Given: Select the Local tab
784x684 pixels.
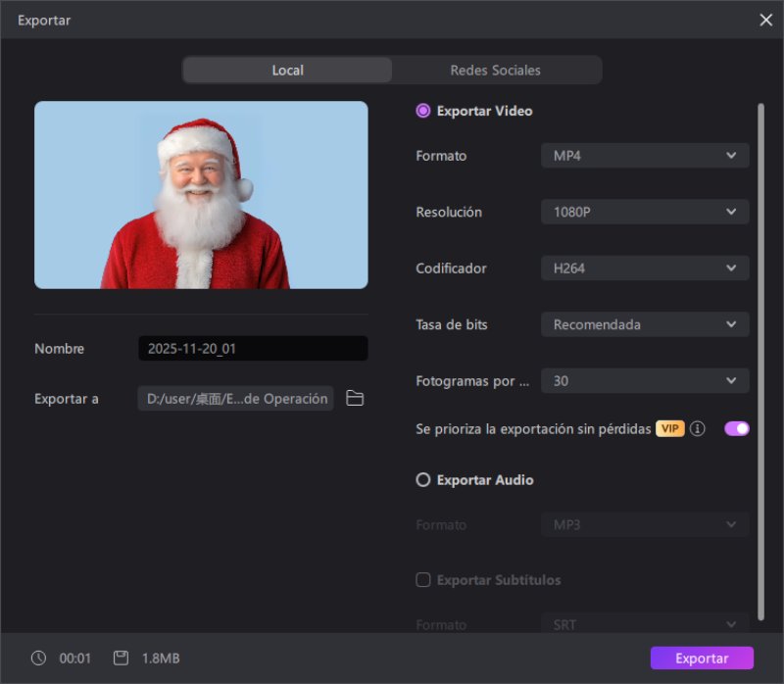Looking at the screenshot, I should (287, 70).
